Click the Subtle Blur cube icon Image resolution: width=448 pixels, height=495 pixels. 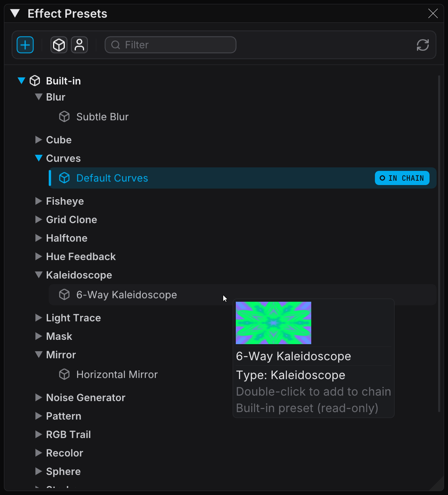[64, 117]
